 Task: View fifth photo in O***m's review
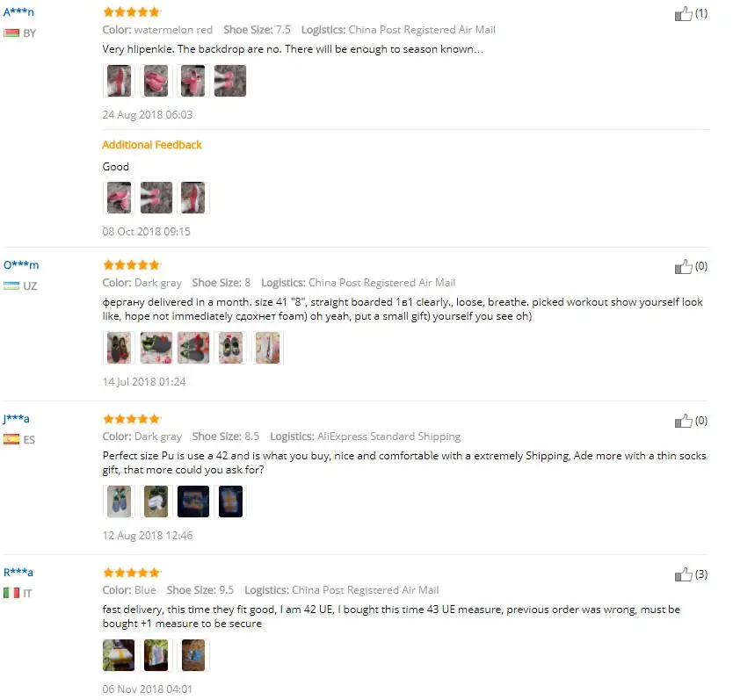coord(267,348)
